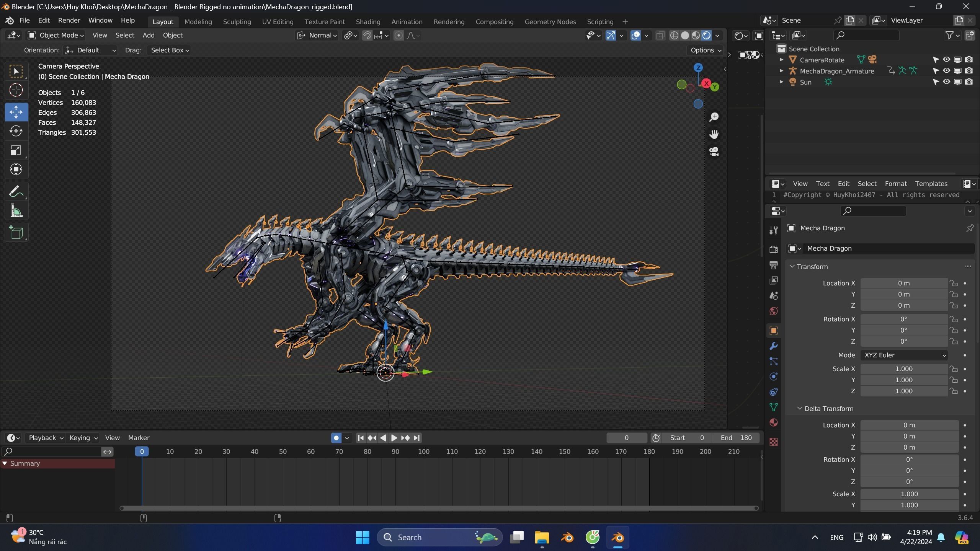Image resolution: width=980 pixels, height=551 pixels.
Task: Play the animation forward
Action: [394, 438]
